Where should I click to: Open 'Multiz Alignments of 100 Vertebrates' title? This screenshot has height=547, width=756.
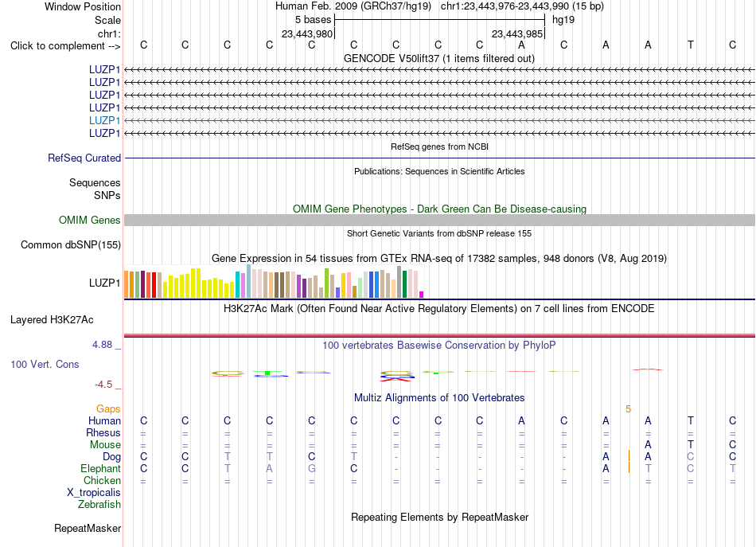[439, 398]
